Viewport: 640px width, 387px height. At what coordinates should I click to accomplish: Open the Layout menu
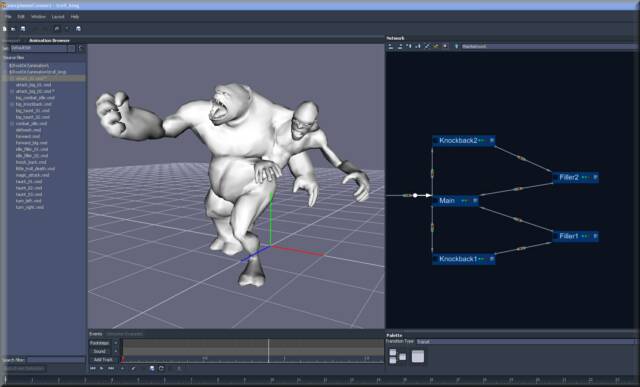[x=58, y=17]
